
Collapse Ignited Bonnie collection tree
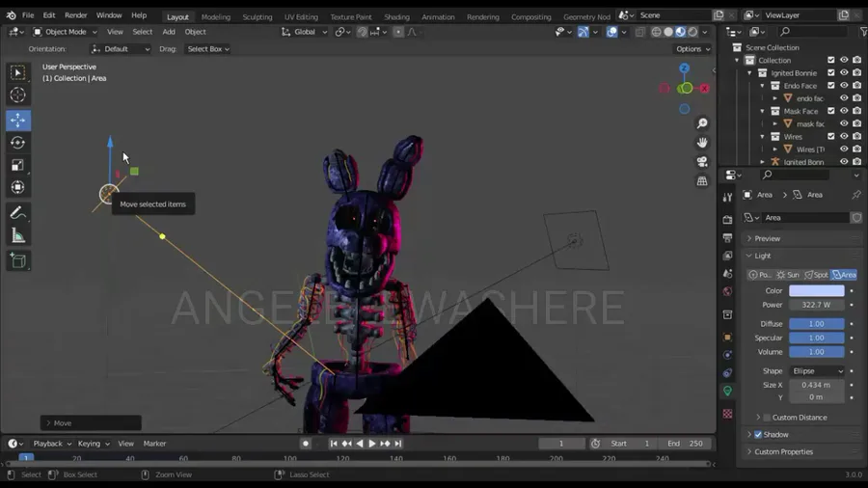coord(749,72)
